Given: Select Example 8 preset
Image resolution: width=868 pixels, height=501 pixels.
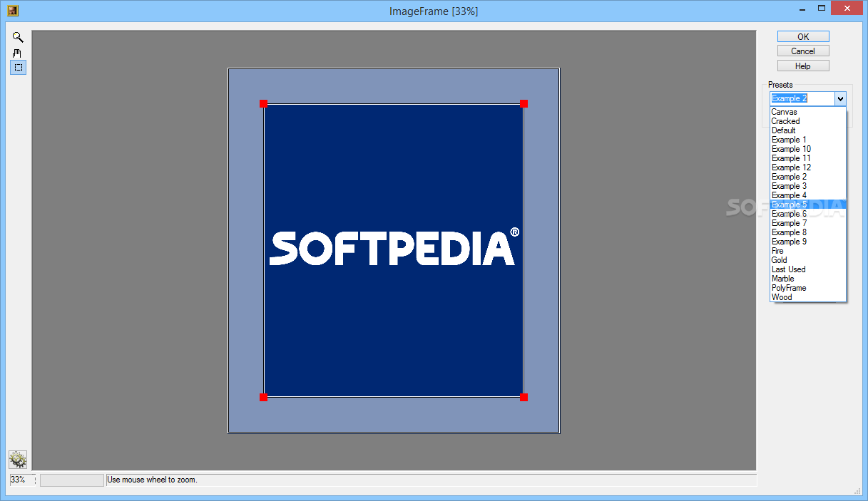Looking at the screenshot, I should [x=808, y=232].
